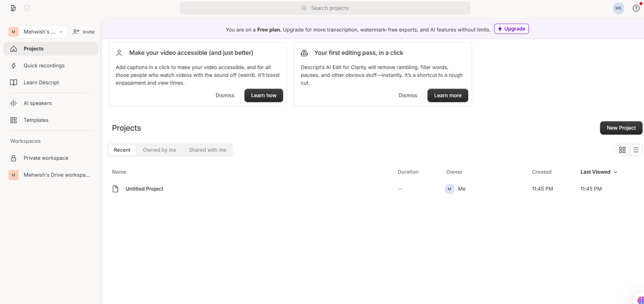
Task: Click the Untitled Project file icon
Action: 115,189
